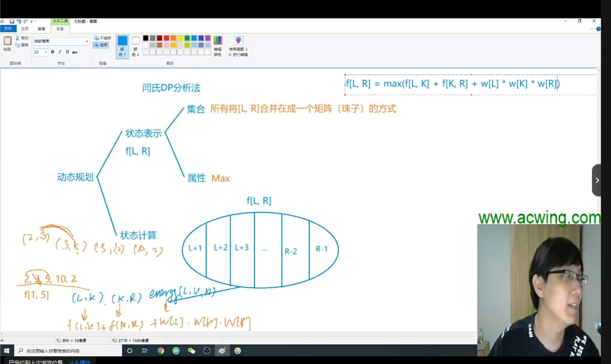This screenshot has height=364, width=611.
Task: Open the green A app on taskbar
Action: [176, 351]
